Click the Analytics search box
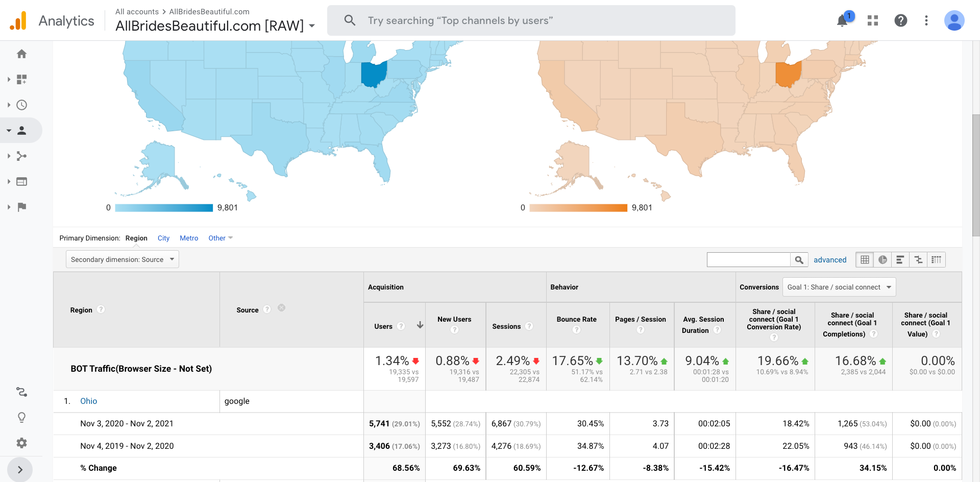 click(531, 20)
